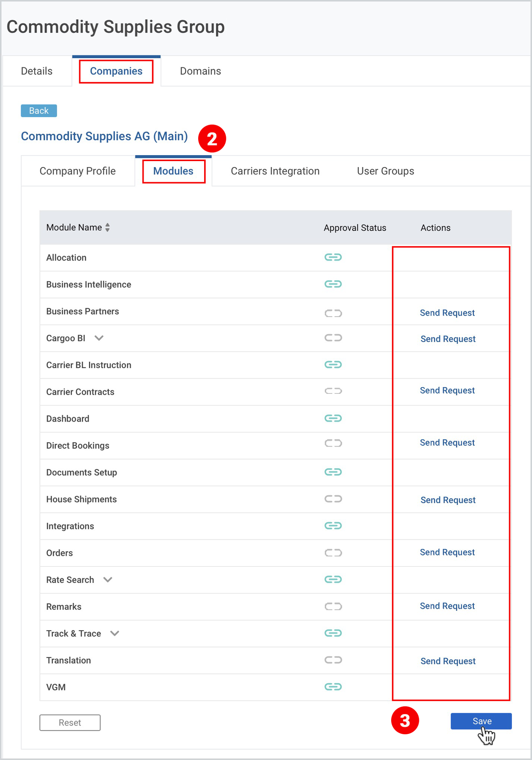
Task: Click the Carrier Contracts module name
Action: click(80, 392)
